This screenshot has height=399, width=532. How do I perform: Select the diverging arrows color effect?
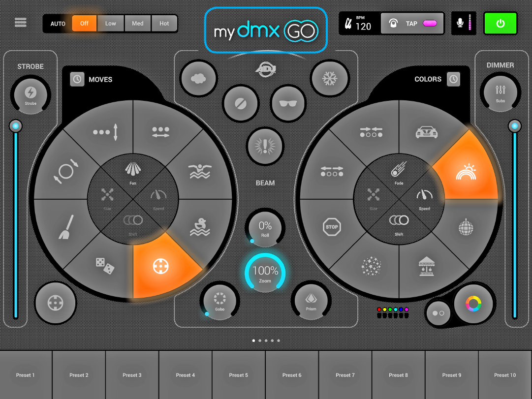[x=332, y=171]
